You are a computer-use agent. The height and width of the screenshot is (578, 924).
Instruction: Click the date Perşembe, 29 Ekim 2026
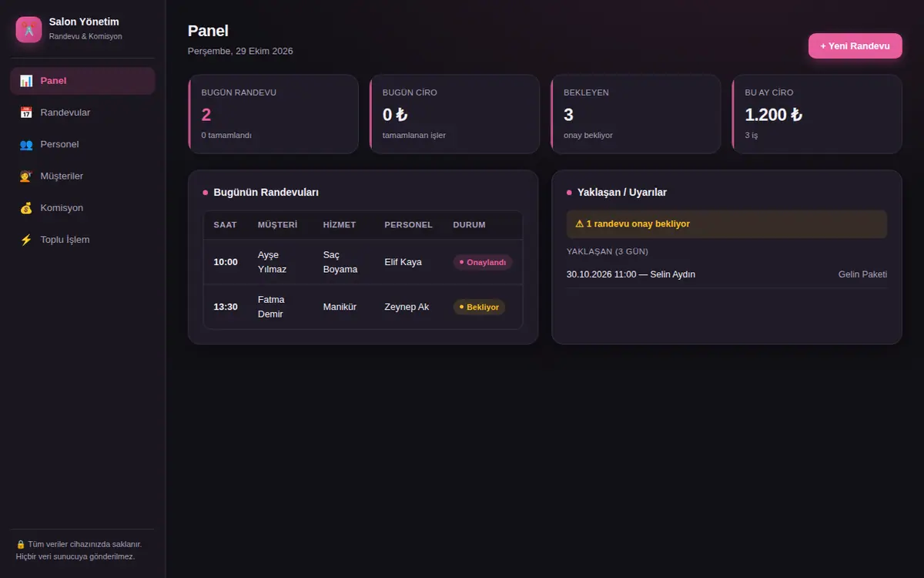tap(240, 51)
